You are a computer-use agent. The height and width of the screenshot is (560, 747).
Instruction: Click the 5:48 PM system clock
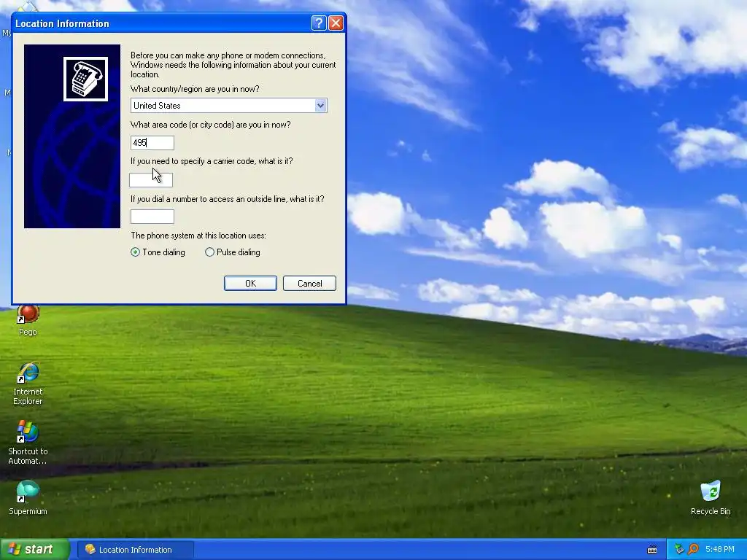click(719, 550)
